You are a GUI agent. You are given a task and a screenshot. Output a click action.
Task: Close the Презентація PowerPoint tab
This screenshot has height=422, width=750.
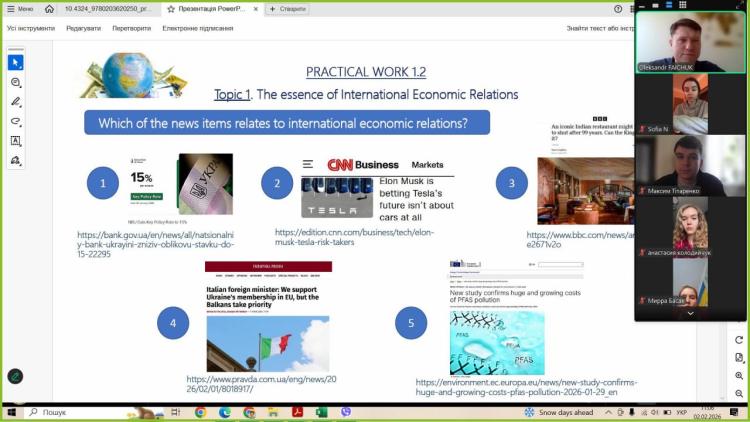[256, 9]
